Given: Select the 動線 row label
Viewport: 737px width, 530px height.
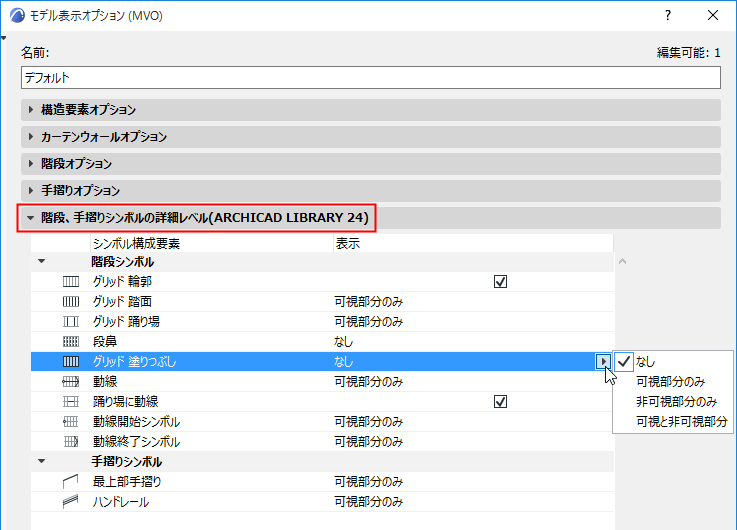Looking at the screenshot, I should tap(105, 382).
